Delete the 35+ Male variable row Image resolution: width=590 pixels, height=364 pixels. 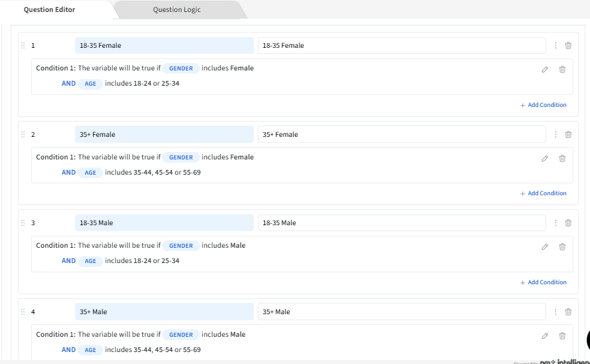(x=568, y=312)
